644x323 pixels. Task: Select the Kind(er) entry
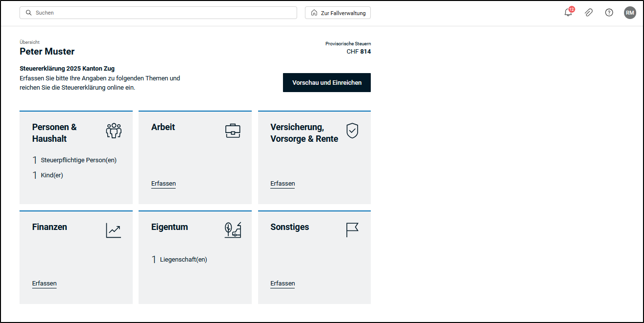pyautogui.click(x=48, y=175)
